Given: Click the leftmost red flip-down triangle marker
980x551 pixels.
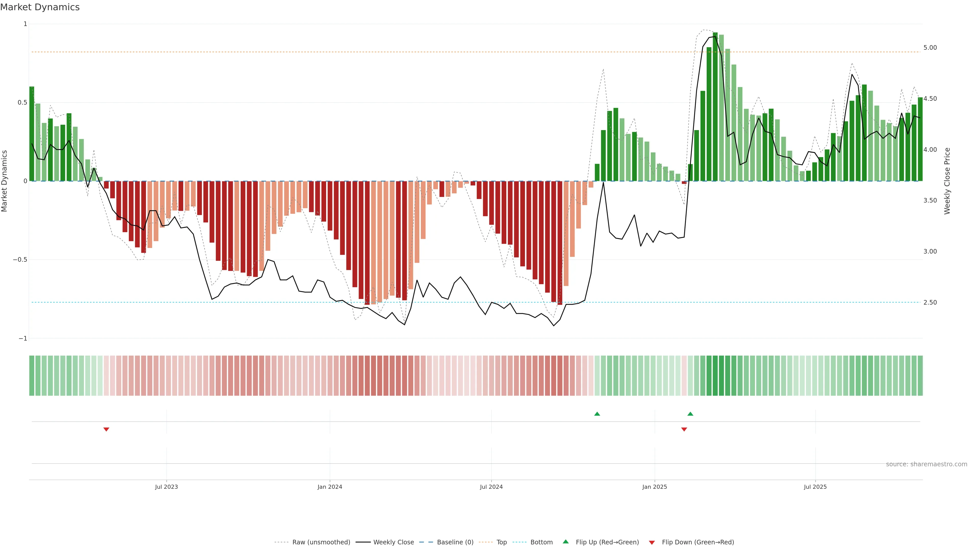Looking at the screenshot, I should pos(106,429).
